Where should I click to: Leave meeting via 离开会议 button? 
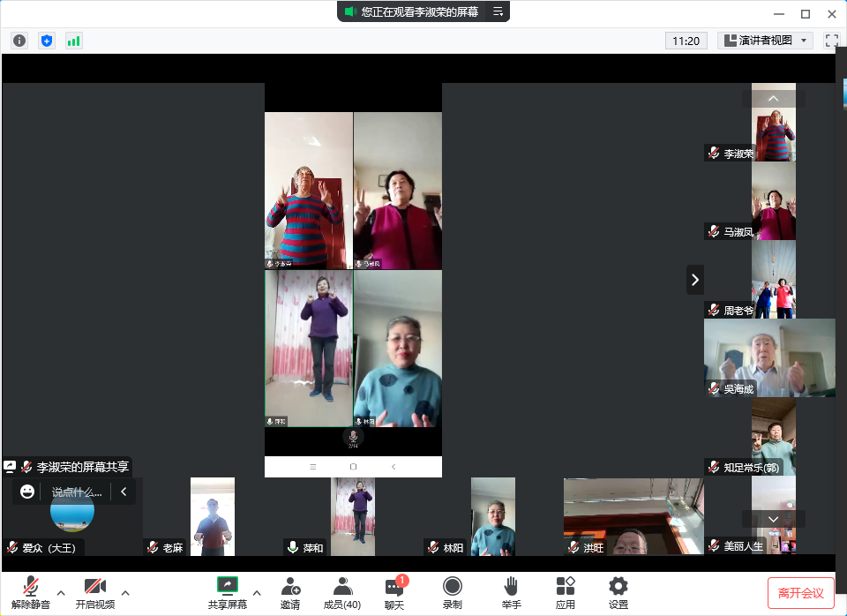tap(800, 593)
